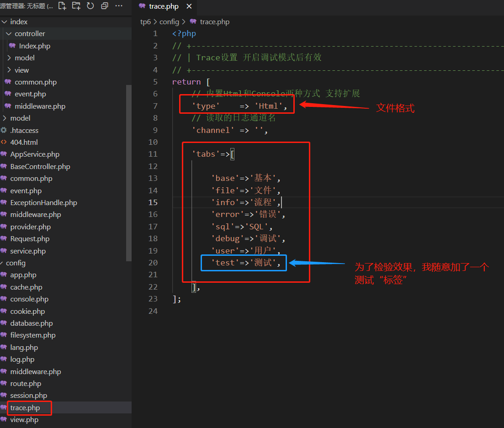
Task: Open filesystem.php file
Action: pyautogui.click(x=33, y=335)
